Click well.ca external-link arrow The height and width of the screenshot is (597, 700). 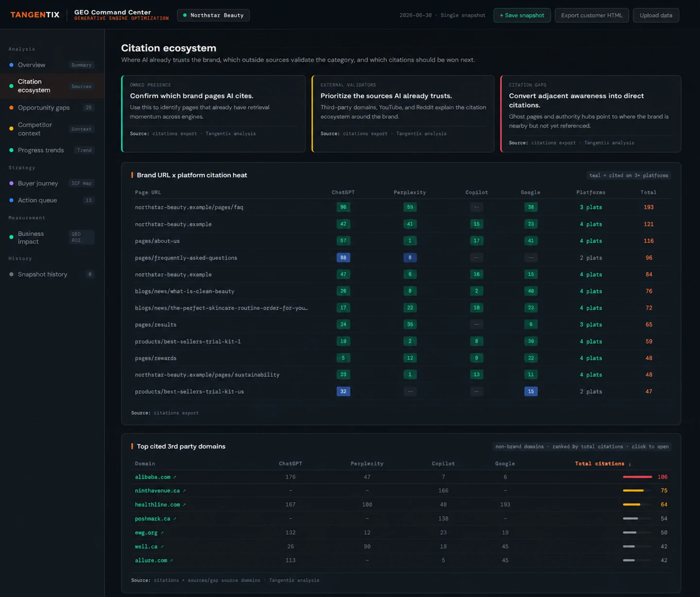pyautogui.click(x=162, y=546)
